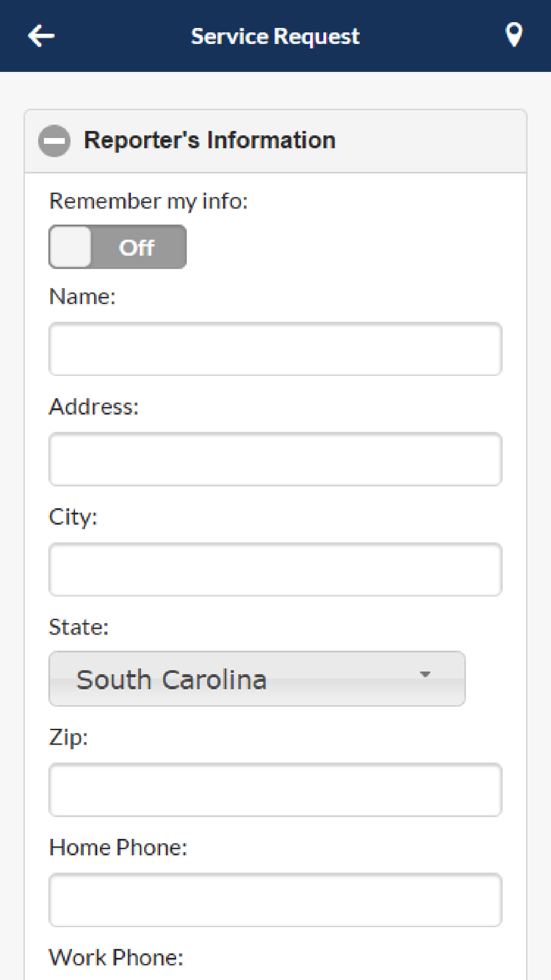Focus the Home Phone text field
The image size is (551, 980).
click(275, 900)
